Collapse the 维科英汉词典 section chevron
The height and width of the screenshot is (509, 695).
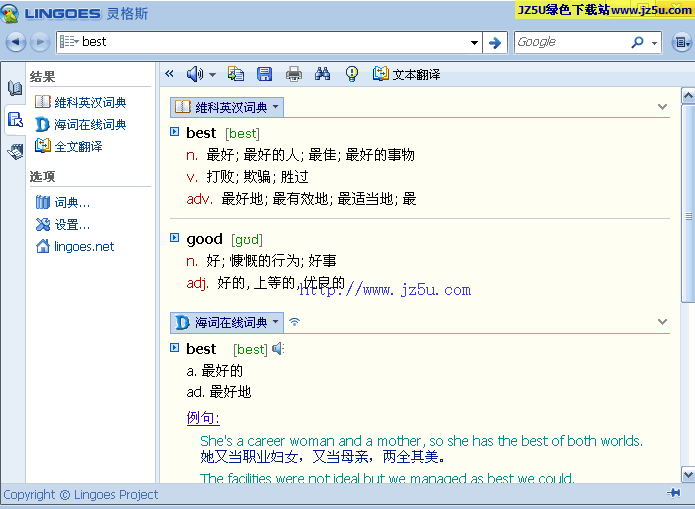click(x=662, y=107)
